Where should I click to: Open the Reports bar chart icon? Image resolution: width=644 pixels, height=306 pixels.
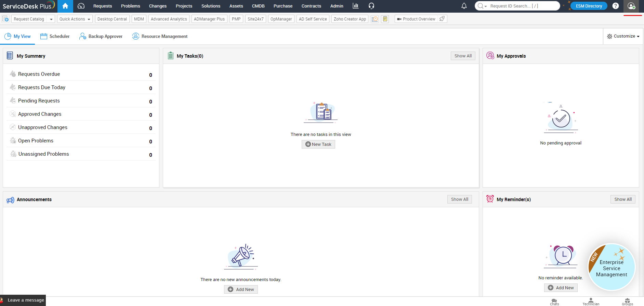point(356,6)
